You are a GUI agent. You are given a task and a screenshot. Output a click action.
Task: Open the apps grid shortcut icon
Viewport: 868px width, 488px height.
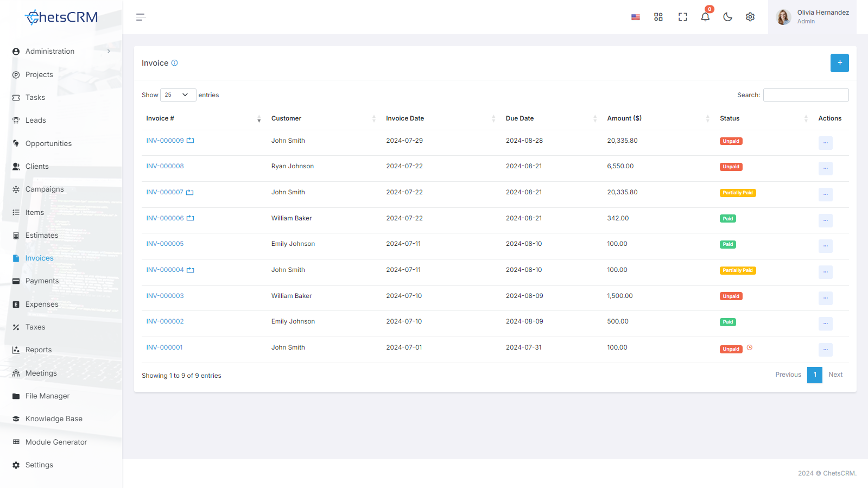click(x=658, y=17)
